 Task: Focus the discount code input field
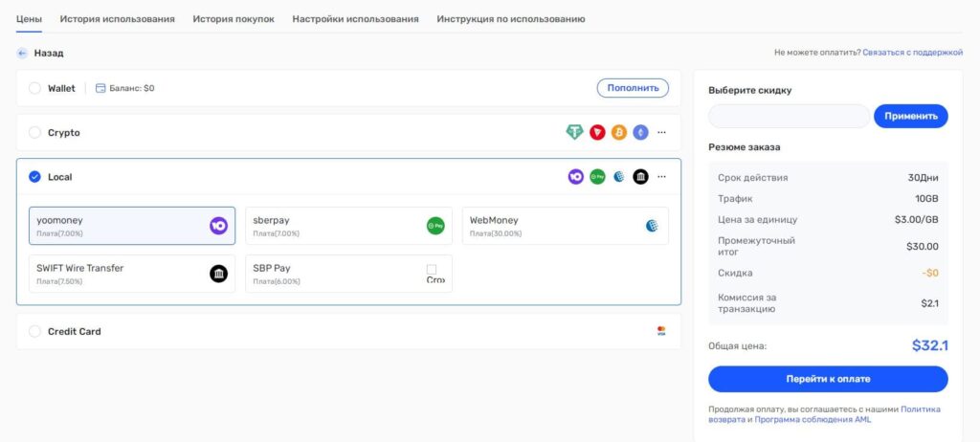tap(789, 117)
